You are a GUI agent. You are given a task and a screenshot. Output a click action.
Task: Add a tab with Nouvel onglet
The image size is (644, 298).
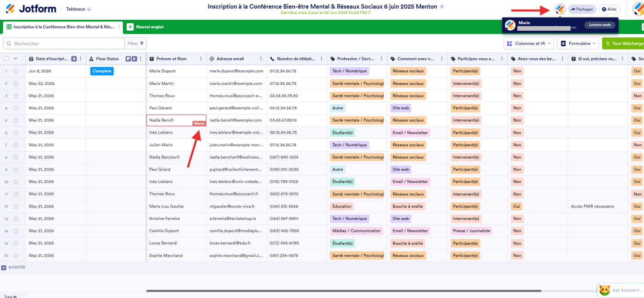click(x=145, y=27)
